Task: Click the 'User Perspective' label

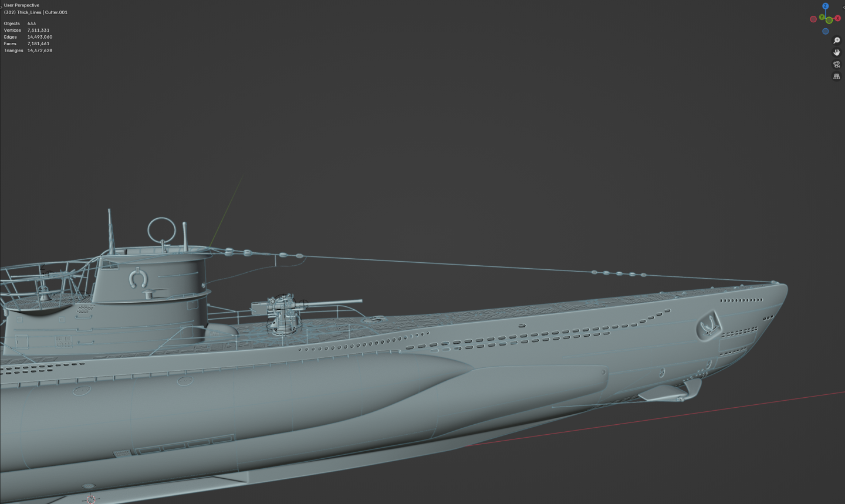Action: point(22,5)
